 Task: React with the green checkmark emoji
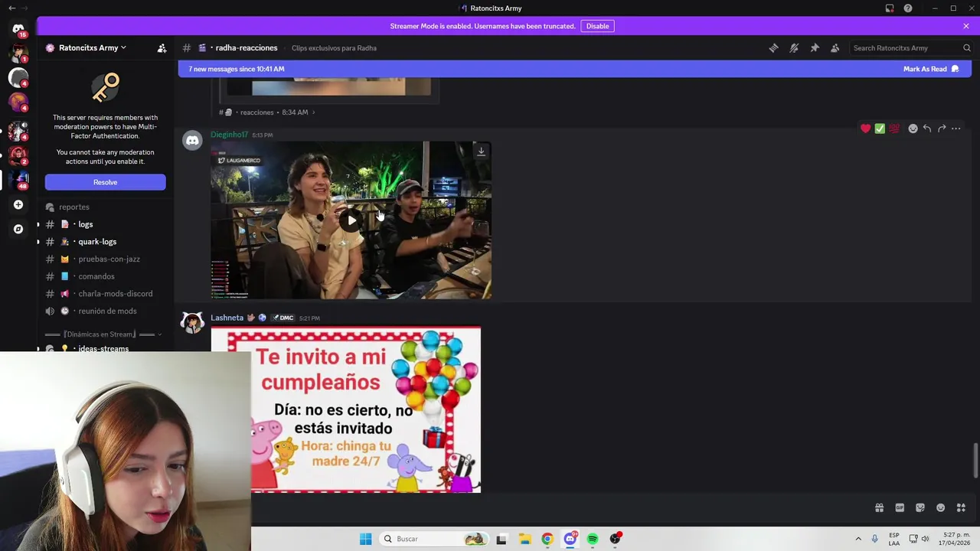coord(880,129)
